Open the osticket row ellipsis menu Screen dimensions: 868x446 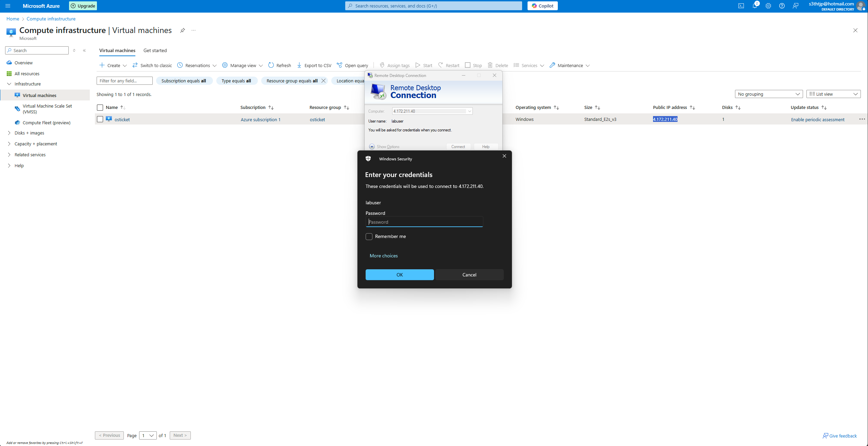pos(862,119)
